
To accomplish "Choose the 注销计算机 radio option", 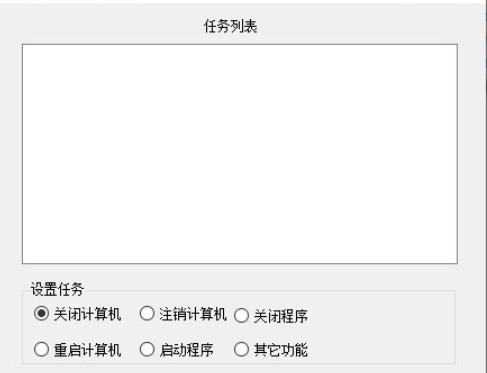I will tap(183, 314).
